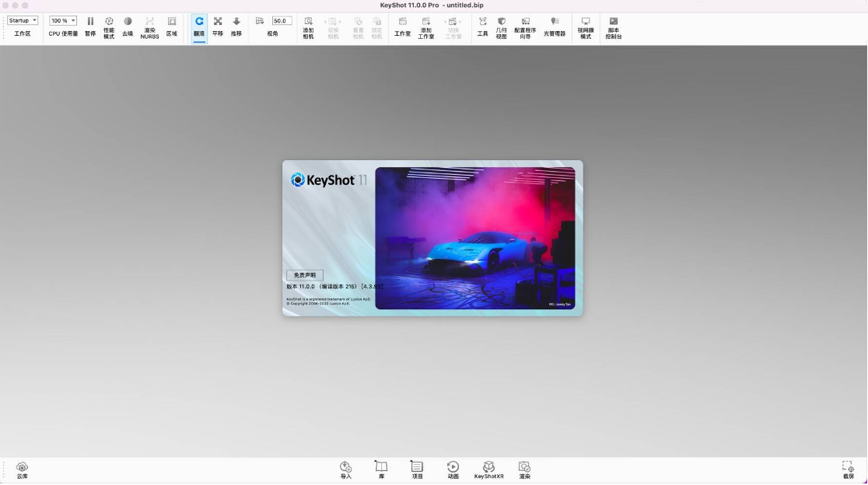The width and height of the screenshot is (868, 485).
Task: Open the geometry view (几何视图)
Action: click(501, 28)
